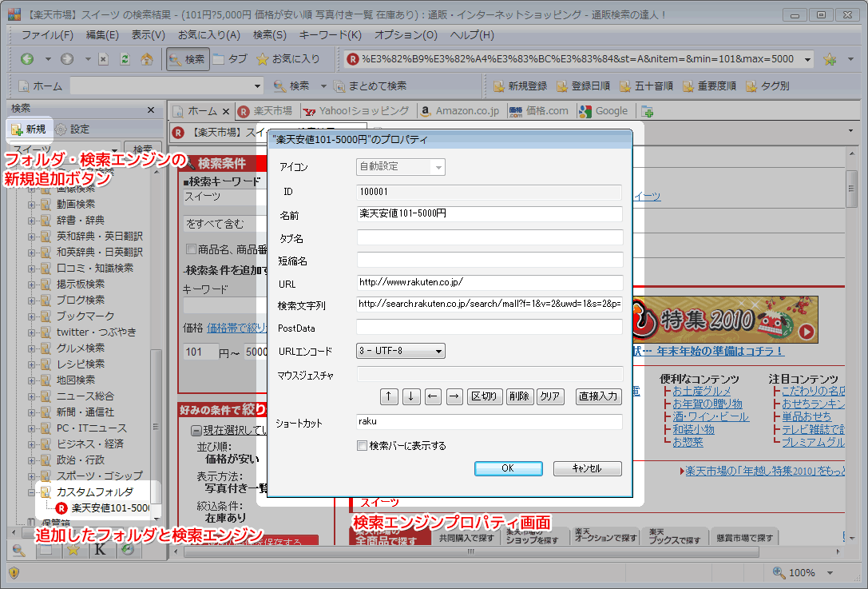Expand the ニュース総合 tree folder

[32, 396]
